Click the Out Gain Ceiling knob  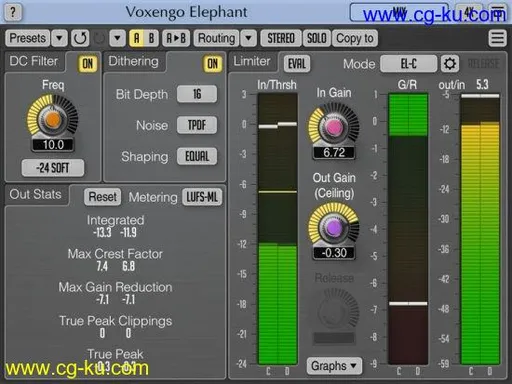(334, 228)
